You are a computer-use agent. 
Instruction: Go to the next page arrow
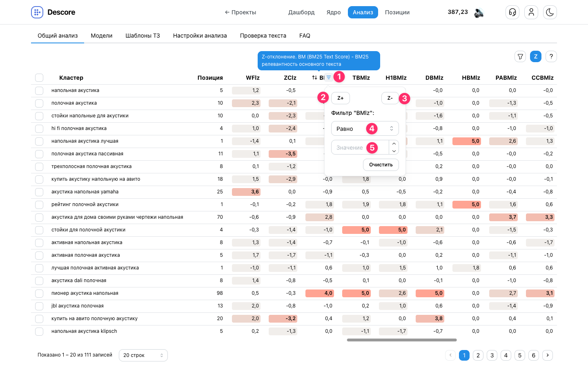[x=548, y=355]
